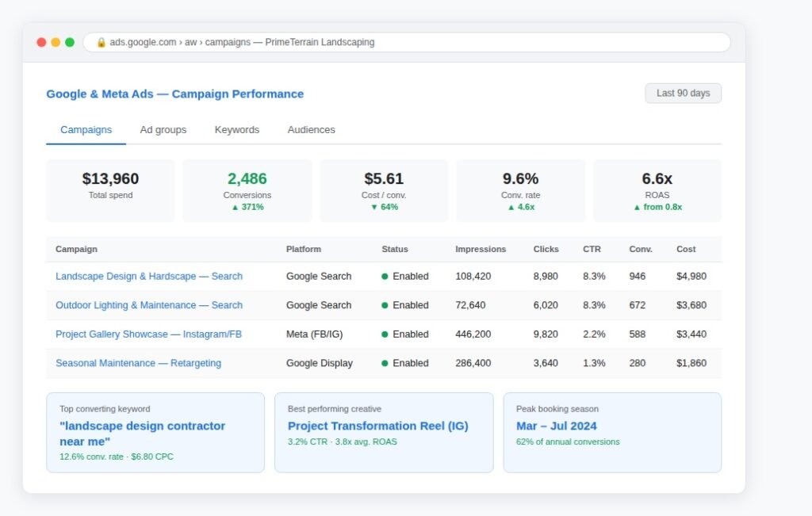Click the lock icon in address bar

pyautogui.click(x=101, y=43)
